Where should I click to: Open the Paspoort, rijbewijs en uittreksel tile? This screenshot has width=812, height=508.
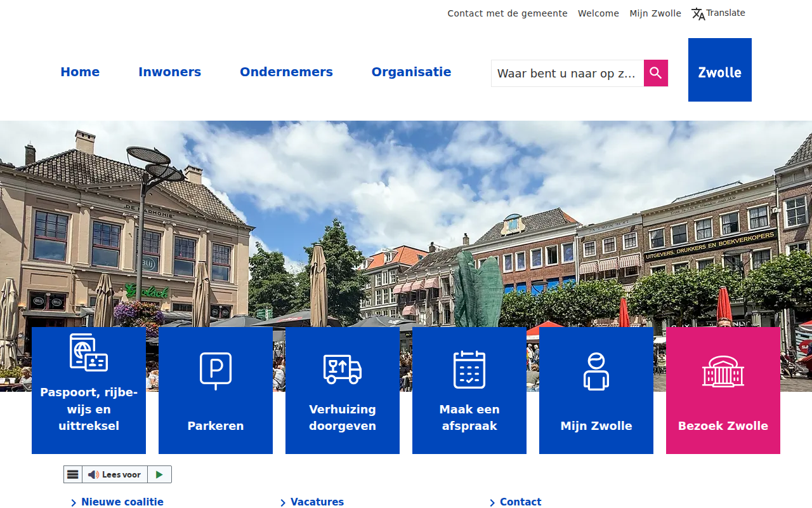coord(89,391)
